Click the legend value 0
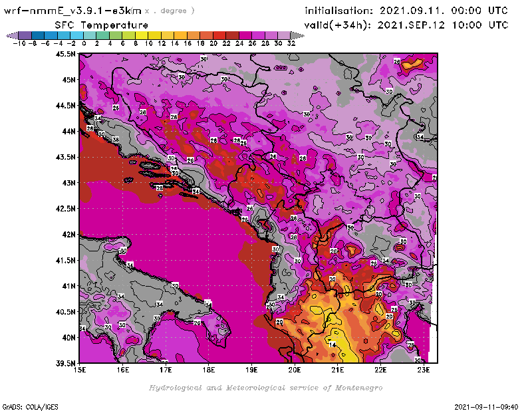The width and height of the screenshot is (532, 411). (x=84, y=43)
